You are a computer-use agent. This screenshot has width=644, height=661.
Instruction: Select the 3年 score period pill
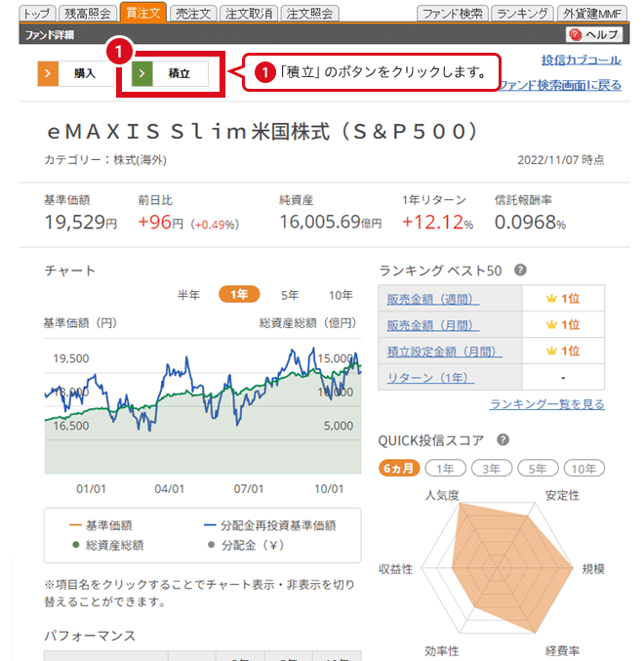[492, 468]
